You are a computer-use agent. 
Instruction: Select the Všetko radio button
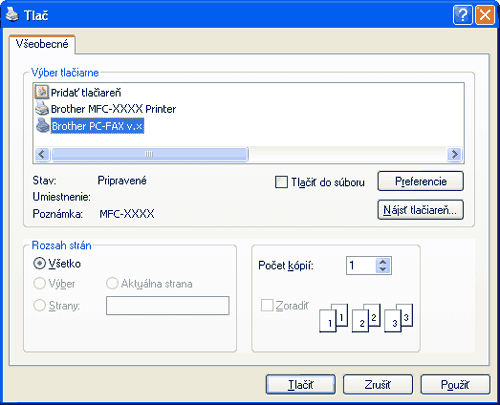click(39, 263)
